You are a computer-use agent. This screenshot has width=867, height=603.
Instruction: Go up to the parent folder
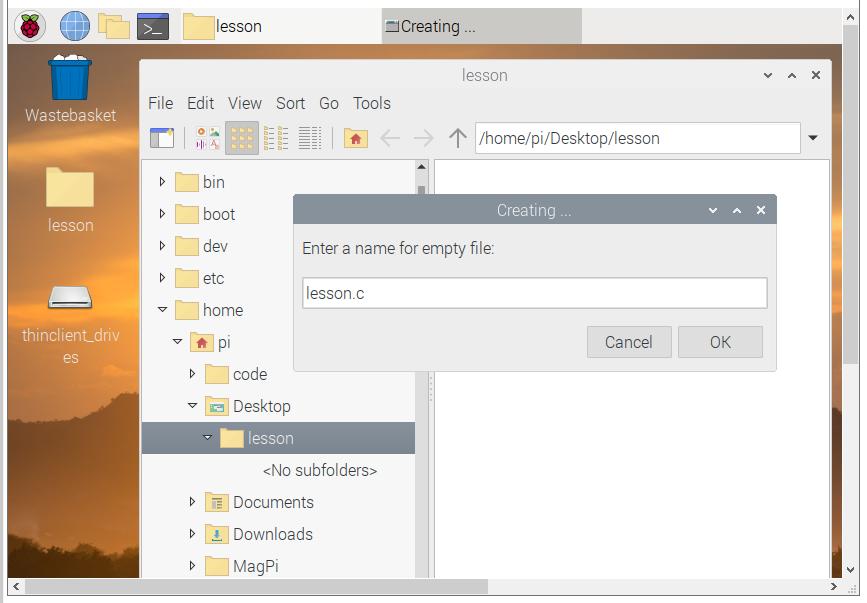(x=457, y=138)
